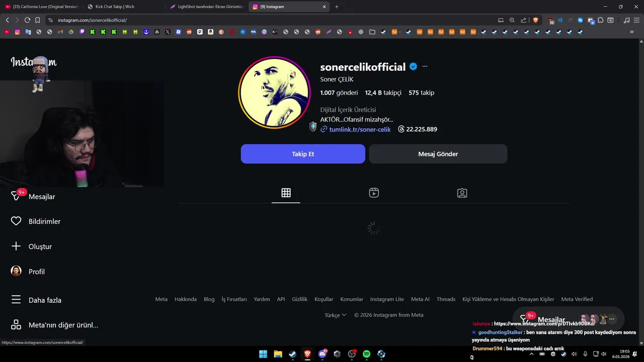Open OBS Studio from the taskbar

coord(352,354)
